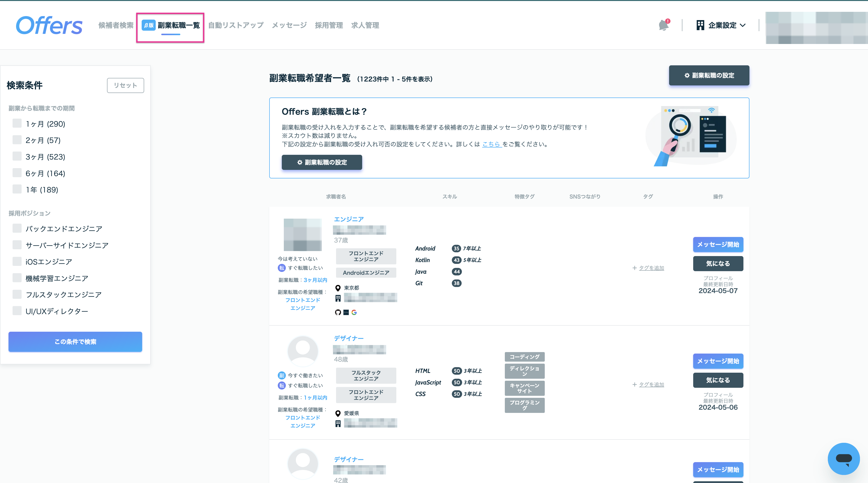Click the リセット button
Viewport: 868px width, 483px height.
[x=125, y=85]
